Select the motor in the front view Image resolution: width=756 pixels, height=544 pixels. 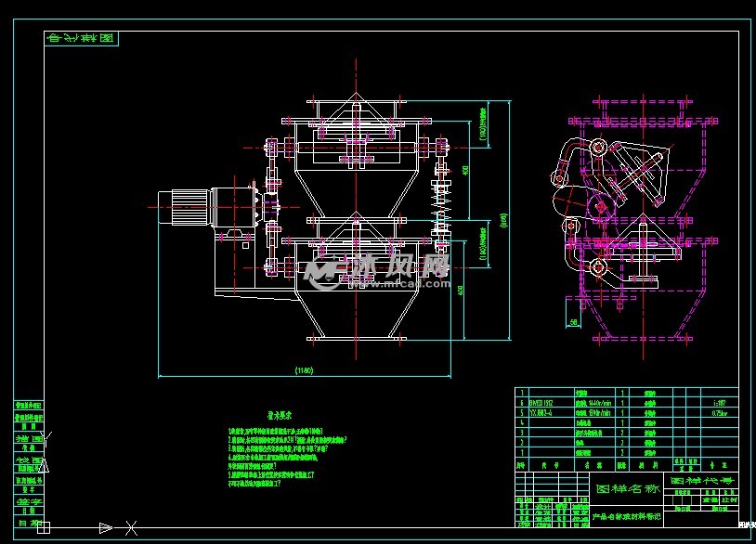point(185,205)
